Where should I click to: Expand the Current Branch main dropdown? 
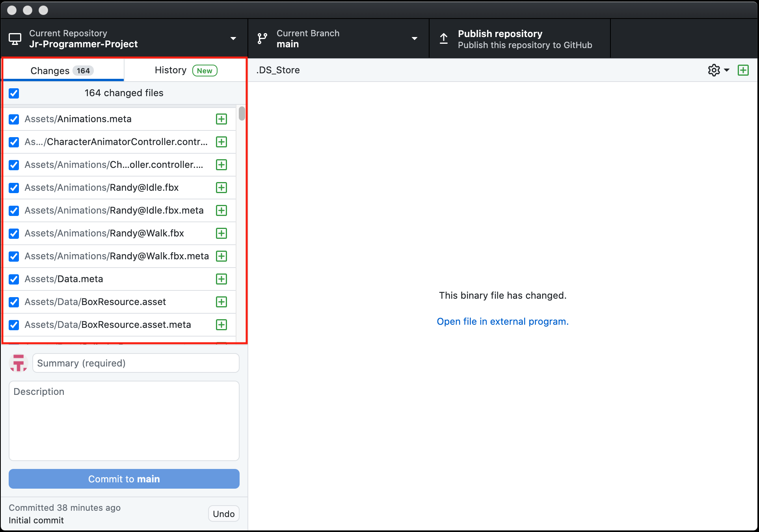point(414,39)
